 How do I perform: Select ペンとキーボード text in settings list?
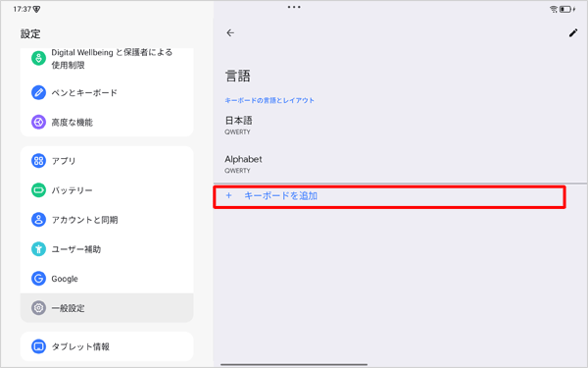pyautogui.click(x=84, y=93)
